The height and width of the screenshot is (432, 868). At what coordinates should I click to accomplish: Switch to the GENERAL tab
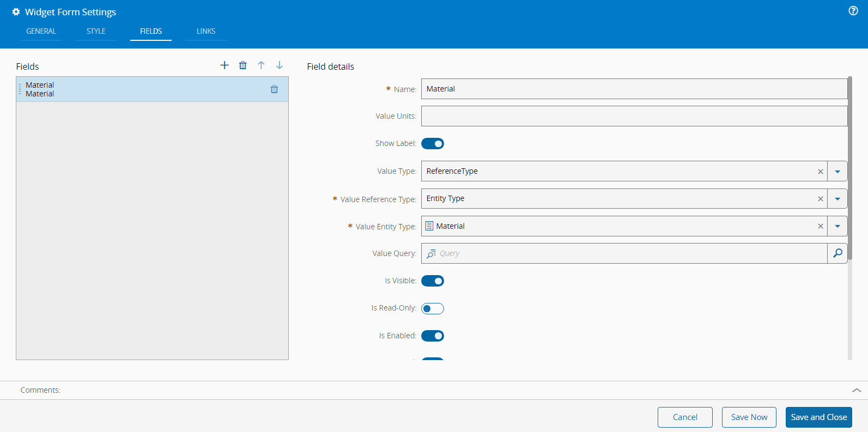(x=41, y=32)
